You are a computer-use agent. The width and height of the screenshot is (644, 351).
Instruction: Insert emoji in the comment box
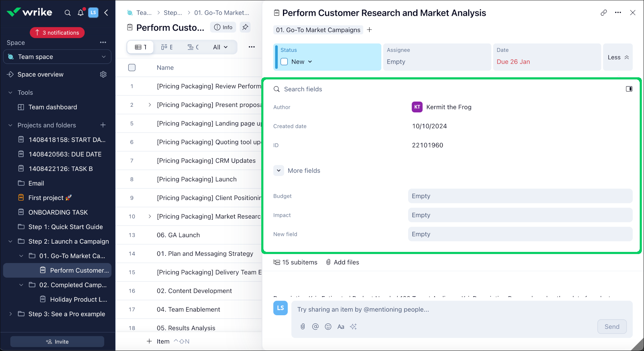click(x=328, y=327)
